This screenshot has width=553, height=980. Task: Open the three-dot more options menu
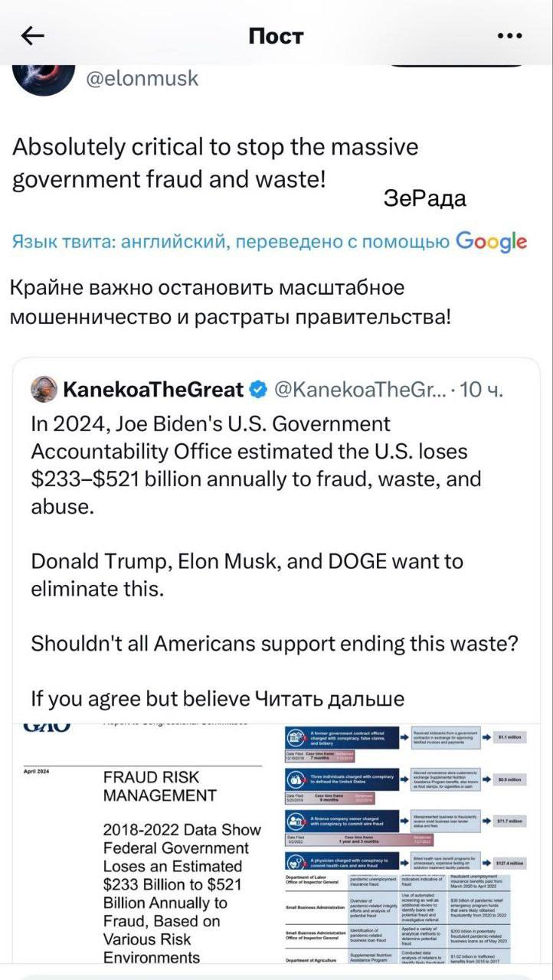pyautogui.click(x=509, y=35)
